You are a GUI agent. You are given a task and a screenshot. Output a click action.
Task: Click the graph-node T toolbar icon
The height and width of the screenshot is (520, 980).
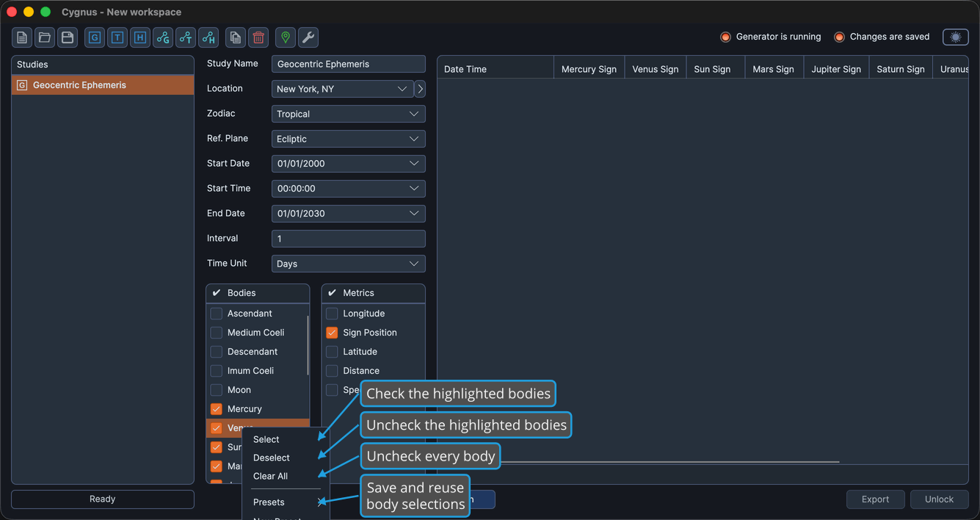(186, 37)
